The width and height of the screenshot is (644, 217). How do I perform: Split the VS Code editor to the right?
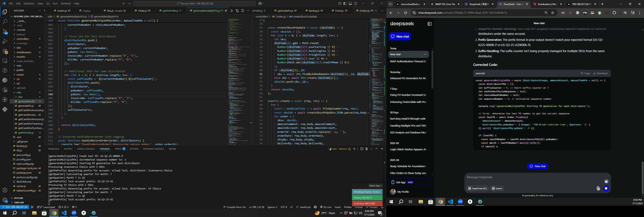point(243,11)
